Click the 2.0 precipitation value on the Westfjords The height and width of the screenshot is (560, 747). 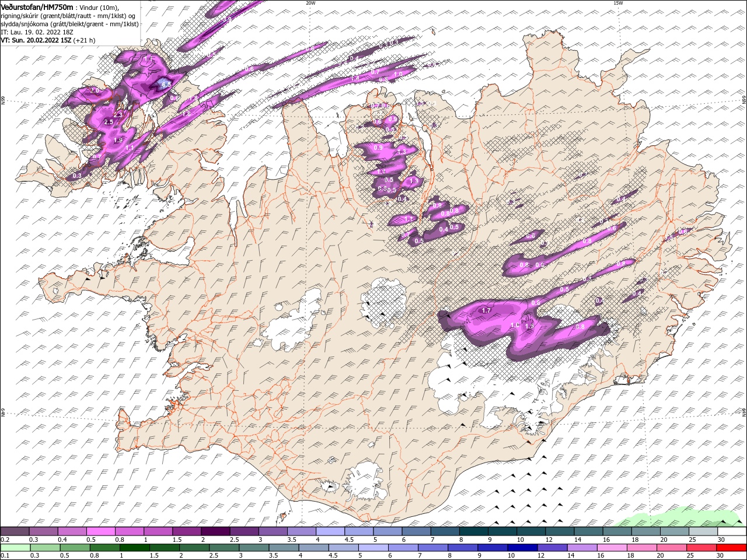pyautogui.click(x=95, y=91)
